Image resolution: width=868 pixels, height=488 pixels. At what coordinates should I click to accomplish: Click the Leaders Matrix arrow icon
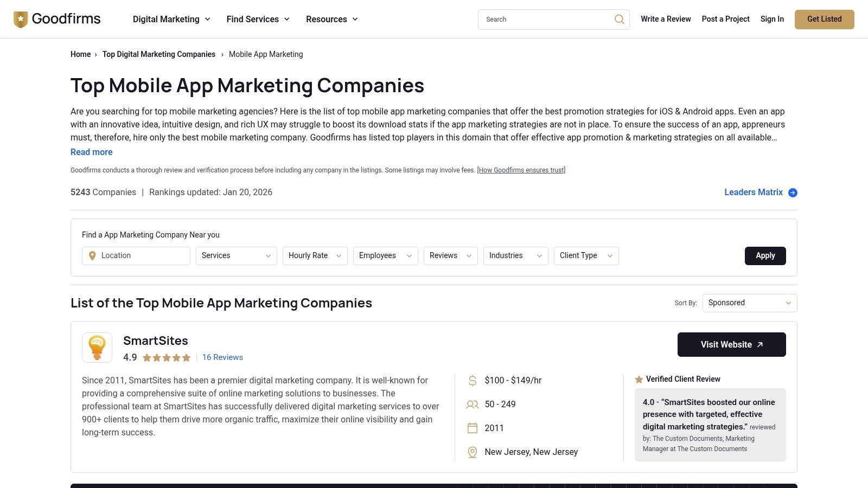click(x=793, y=192)
